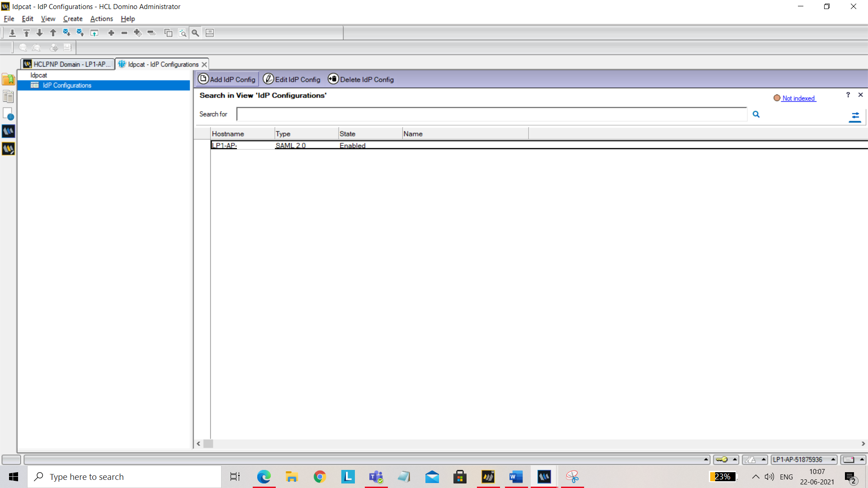Click Delete IdP Config button
Image resolution: width=868 pixels, height=488 pixels.
click(x=361, y=79)
